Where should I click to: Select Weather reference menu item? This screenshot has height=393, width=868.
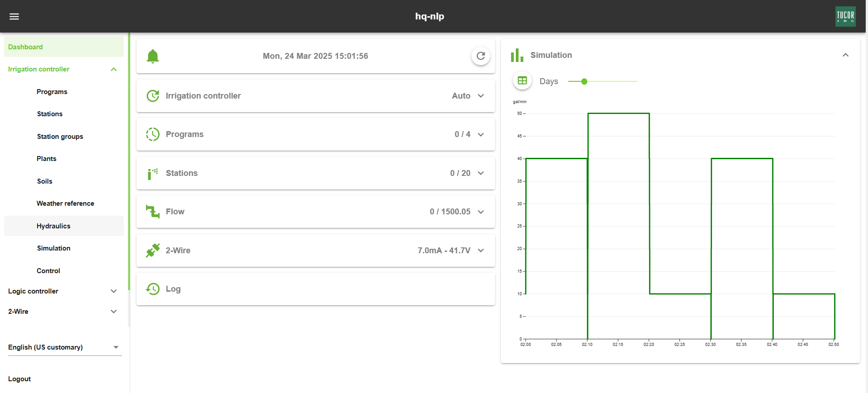point(65,204)
